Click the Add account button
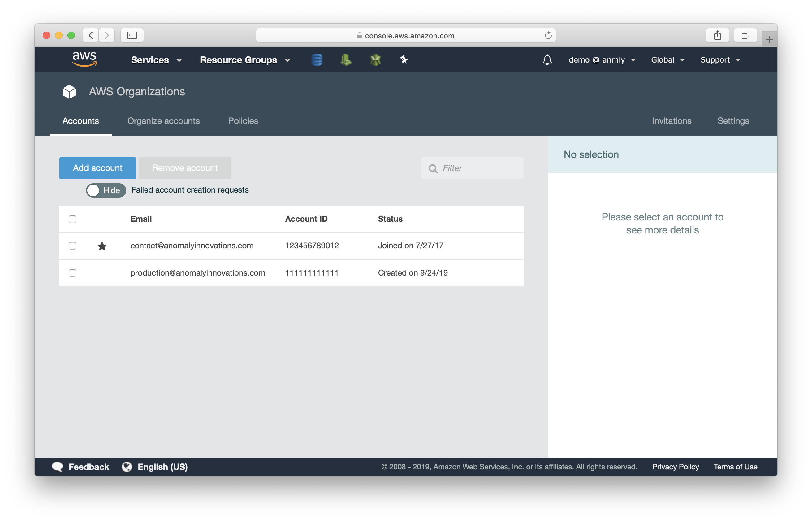Image resolution: width=812 pixels, height=522 pixels. click(x=98, y=167)
